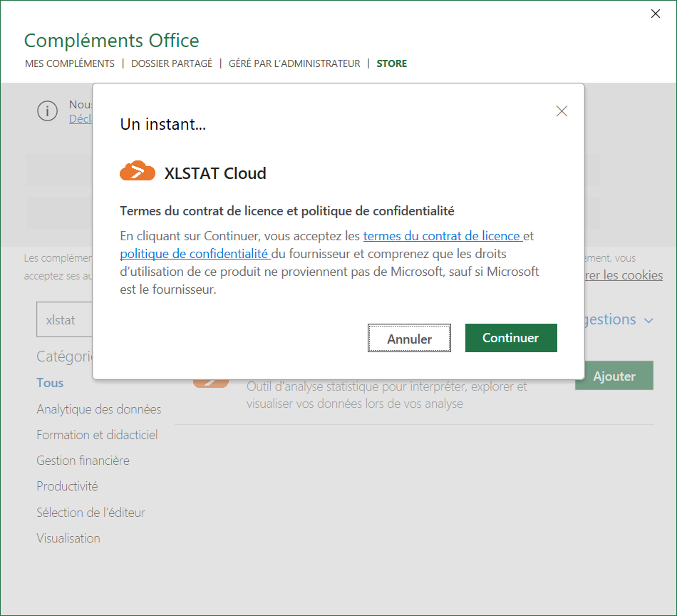Switch to MES COMPLÉMENTS tab

click(x=70, y=63)
